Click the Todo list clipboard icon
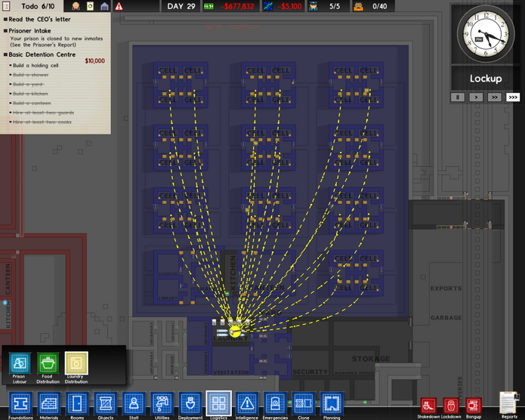Viewport: 525px width, 420px height. point(6,6)
